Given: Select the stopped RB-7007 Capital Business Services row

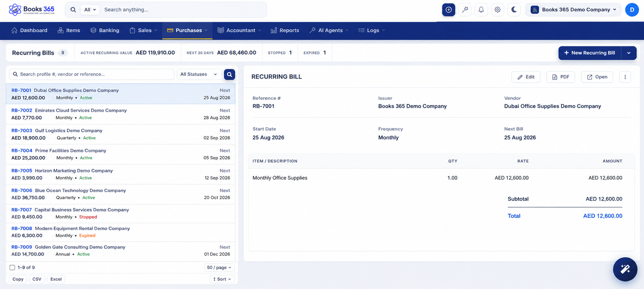Looking at the screenshot, I should pos(121,213).
